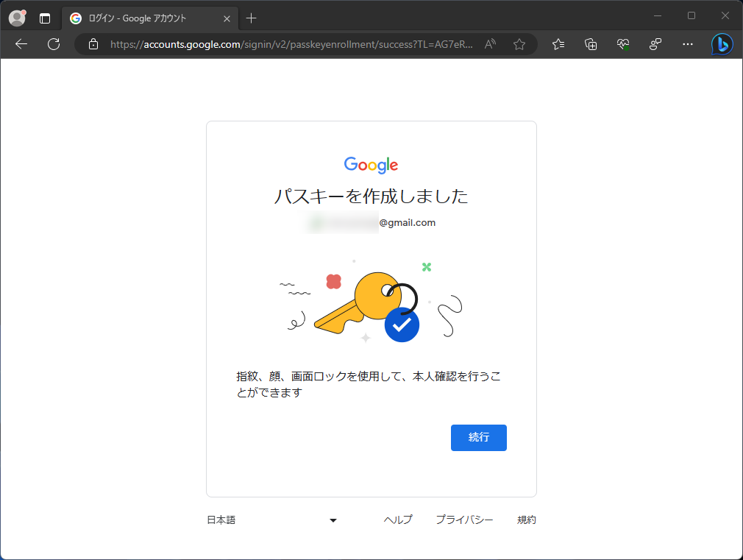Reload the passkey enrollment page
This screenshot has width=743, height=560.
click(53, 44)
